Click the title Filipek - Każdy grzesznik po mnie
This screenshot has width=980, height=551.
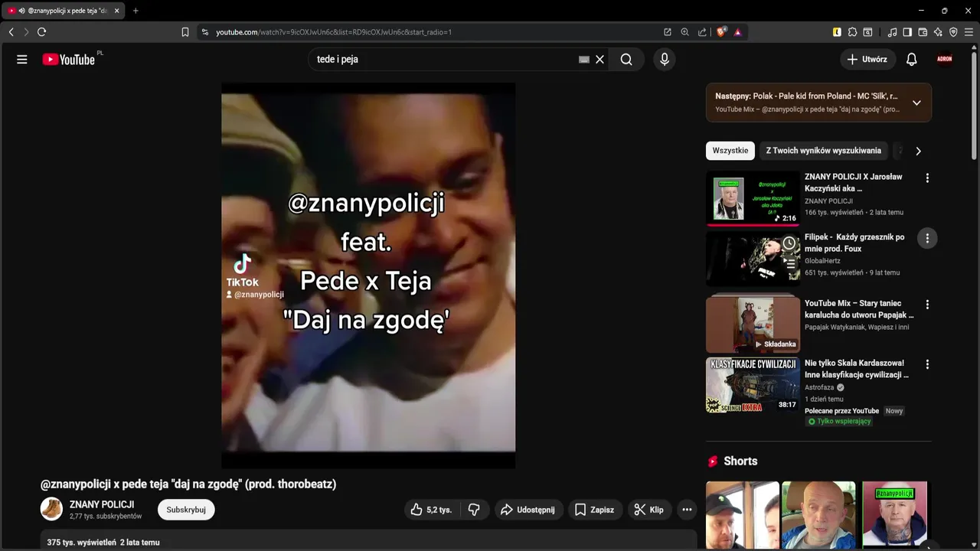click(854, 243)
